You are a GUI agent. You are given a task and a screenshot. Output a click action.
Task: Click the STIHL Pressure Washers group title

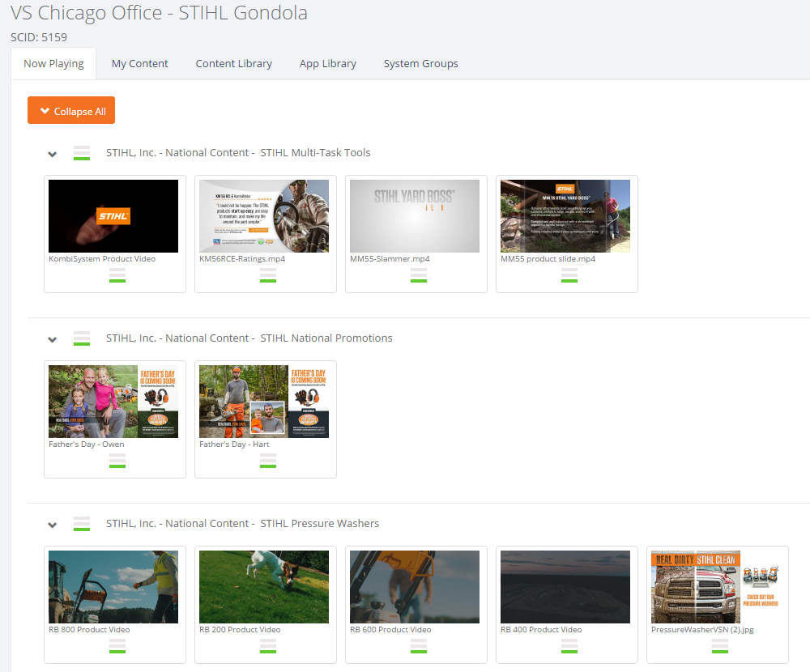(242, 524)
